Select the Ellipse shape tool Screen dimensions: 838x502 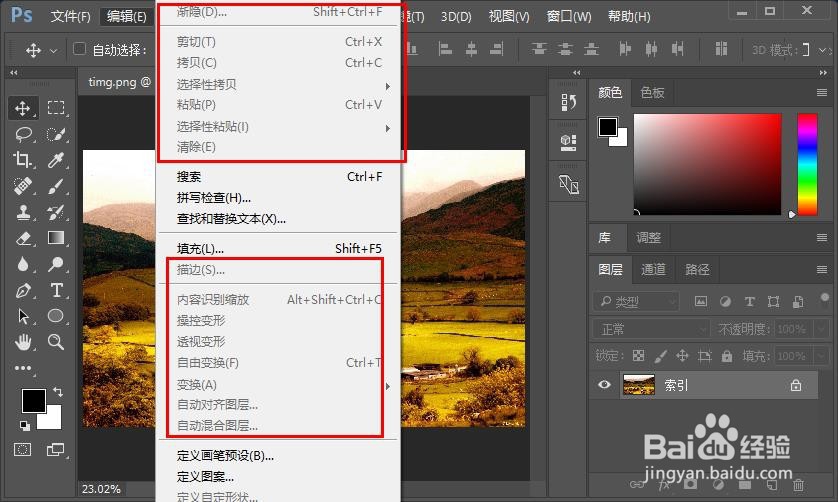click(x=56, y=315)
